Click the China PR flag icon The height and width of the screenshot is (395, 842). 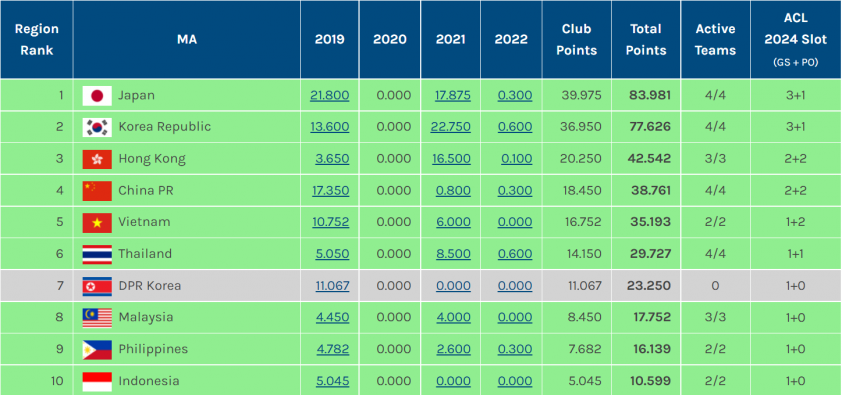[97, 191]
